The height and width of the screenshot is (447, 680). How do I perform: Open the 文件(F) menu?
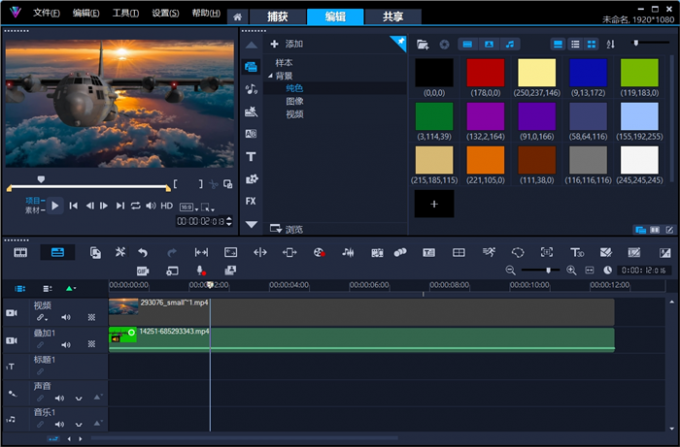pos(46,13)
